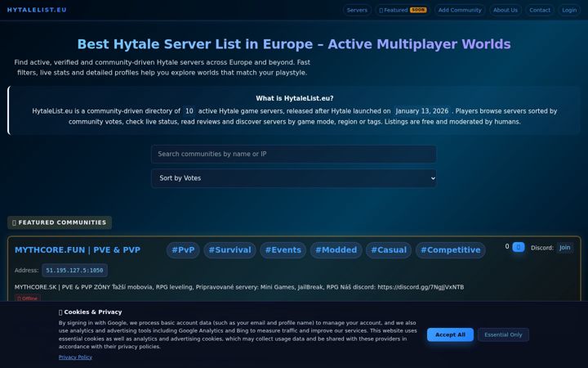This screenshot has width=588, height=368.
Task: Open the Contact page
Action: [540, 10]
